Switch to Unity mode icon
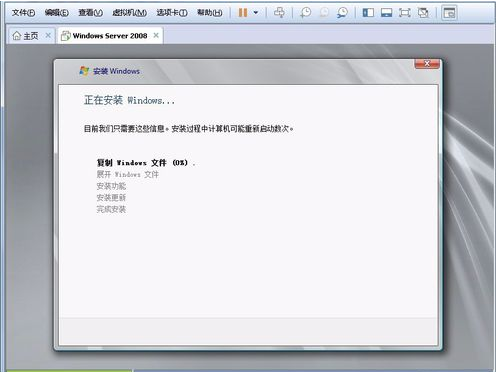496x372 pixels. 423,13
